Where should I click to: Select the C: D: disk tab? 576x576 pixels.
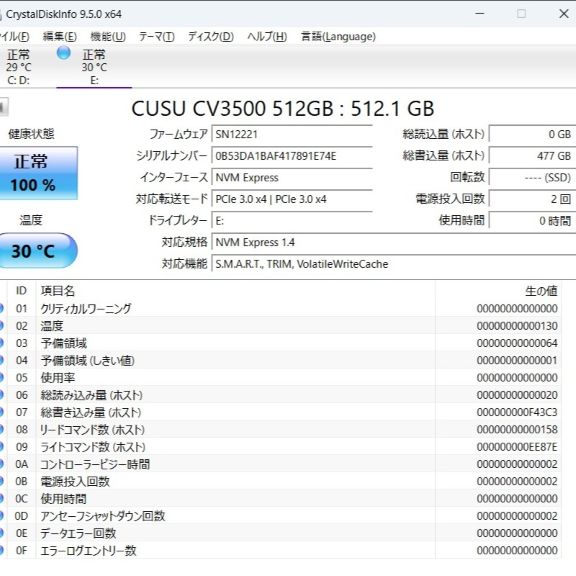(18, 67)
